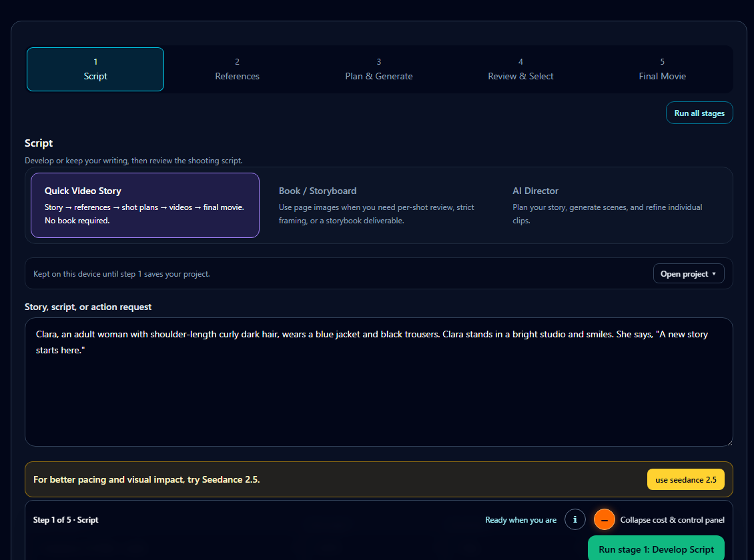Choose the Book / Storyboard mode
This screenshot has height=560, width=754.
[x=379, y=205]
